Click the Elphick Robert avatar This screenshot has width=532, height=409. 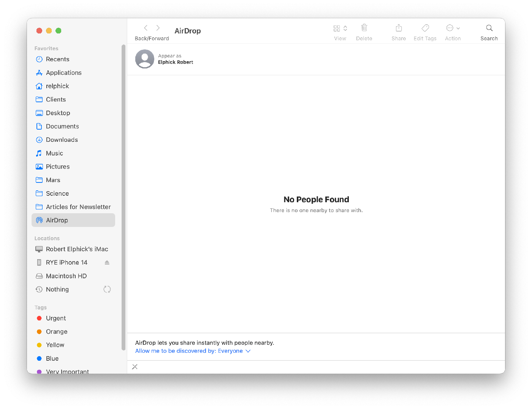pos(145,59)
